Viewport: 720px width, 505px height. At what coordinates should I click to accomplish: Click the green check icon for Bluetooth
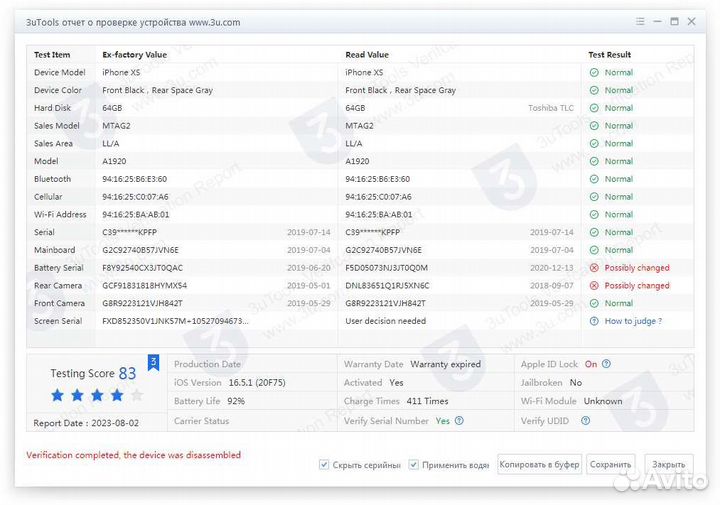[594, 179]
